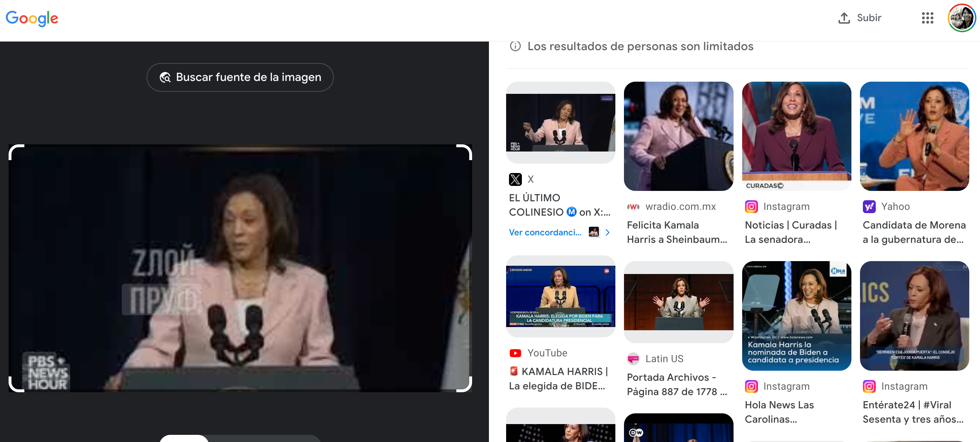Open the account profile avatar
This screenshot has width=980, height=442.
click(x=961, y=18)
